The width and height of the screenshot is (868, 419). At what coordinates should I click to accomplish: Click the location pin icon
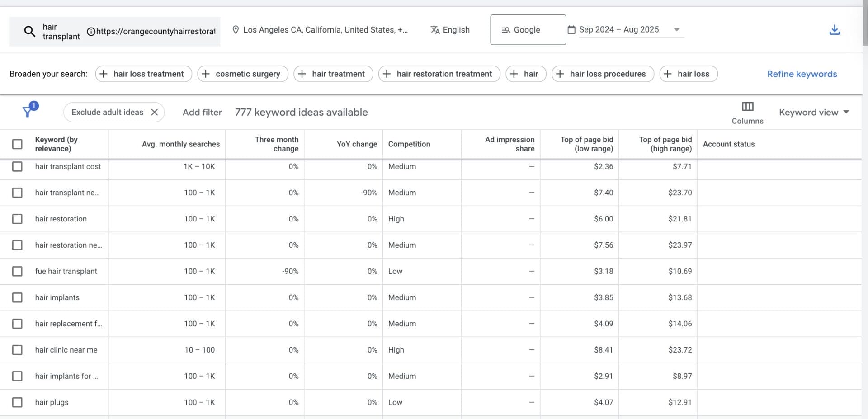click(x=236, y=29)
